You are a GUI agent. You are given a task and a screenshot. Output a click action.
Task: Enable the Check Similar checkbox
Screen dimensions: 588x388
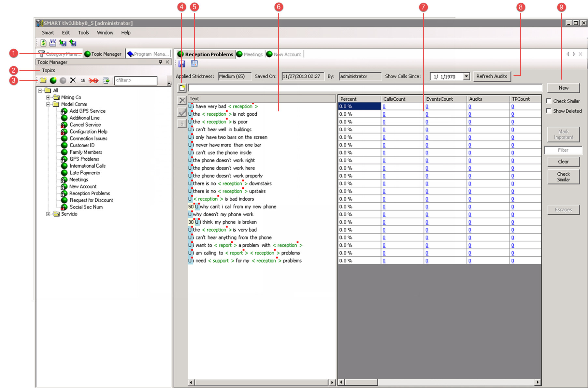click(549, 101)
